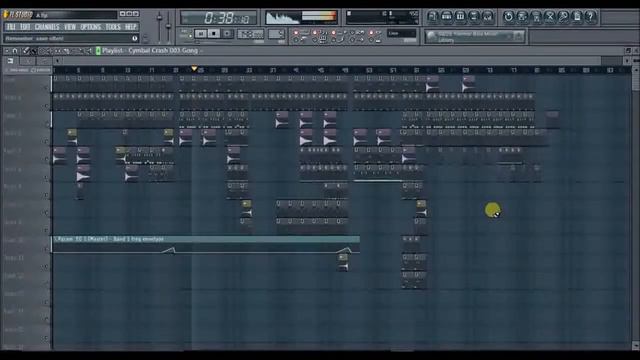The image size is (640, 360).
Task: Click the CPU and memory monitor panel
Action: (382, 18)
